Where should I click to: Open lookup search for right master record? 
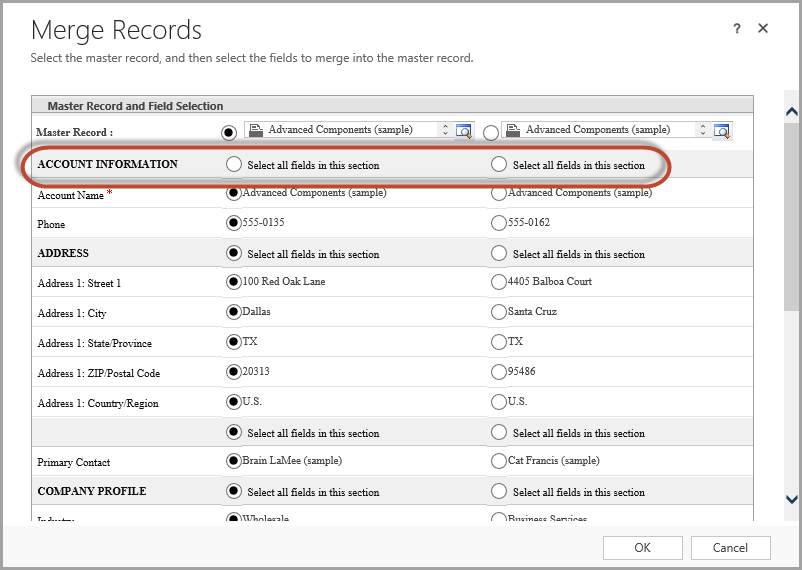(x=722, y=131)
